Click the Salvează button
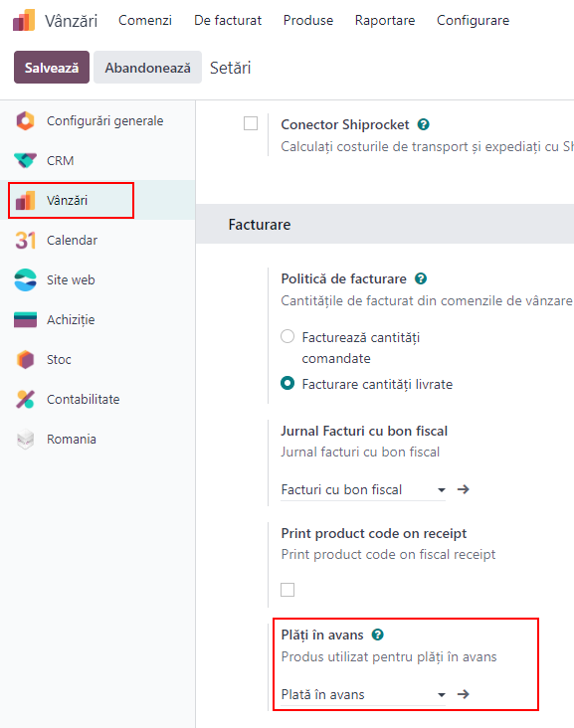 point(52,68)
